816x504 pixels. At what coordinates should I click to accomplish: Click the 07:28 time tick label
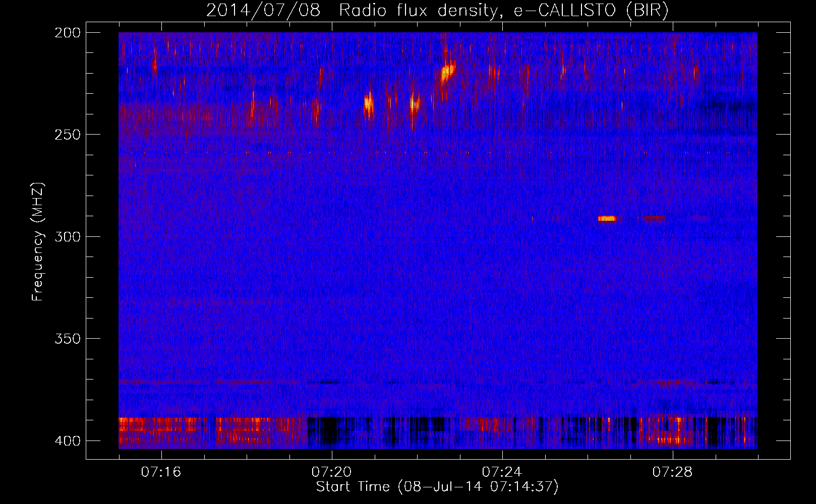click(672, 472)
